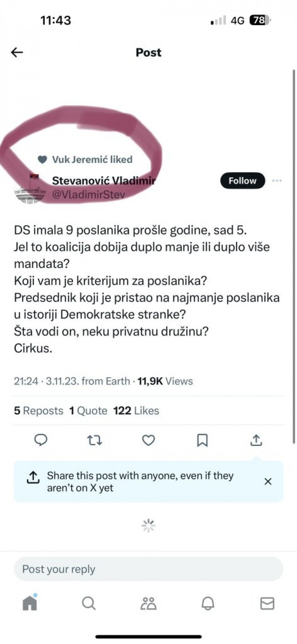Screen dimensions: 297x644
Task: Open the three-dot more options menu
Action: point(277,181)
